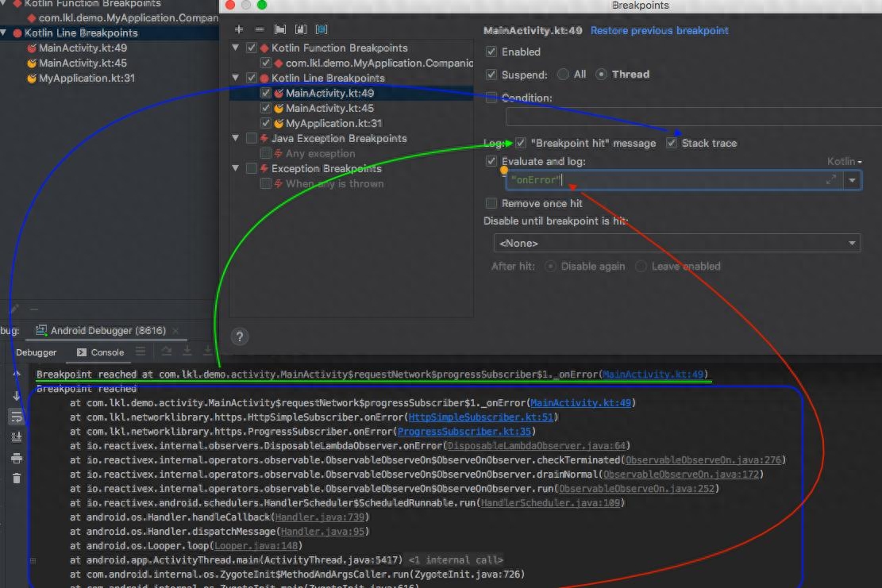Open DisposableLambdaObserver.java:64 link

click(537, 446)
